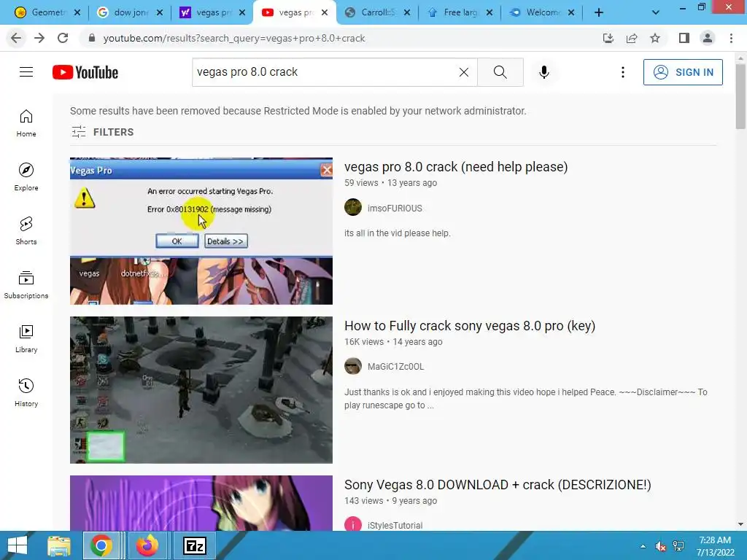Open the YouTube hamburger guide menu
This screenshot has width=747, height=560.
(x=26, y=72)
